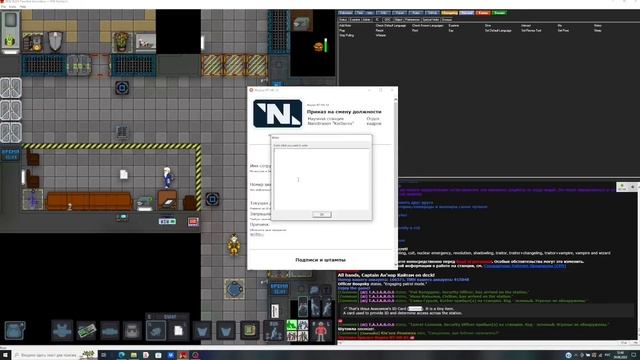Click the green button in the top bar
The image size is (640, 360).
(499, 13)
